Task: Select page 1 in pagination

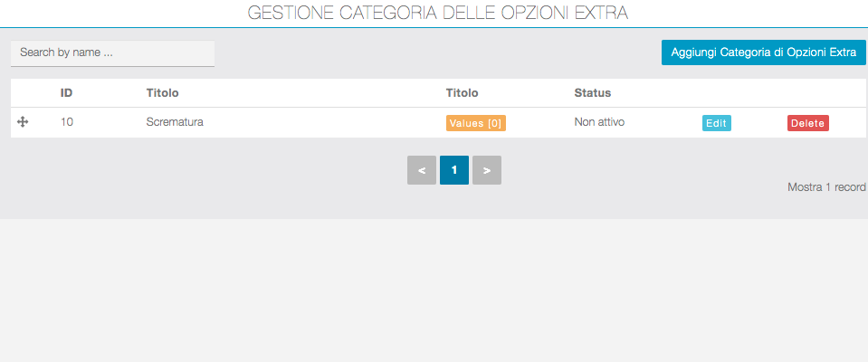Action: tap(454, 170)
